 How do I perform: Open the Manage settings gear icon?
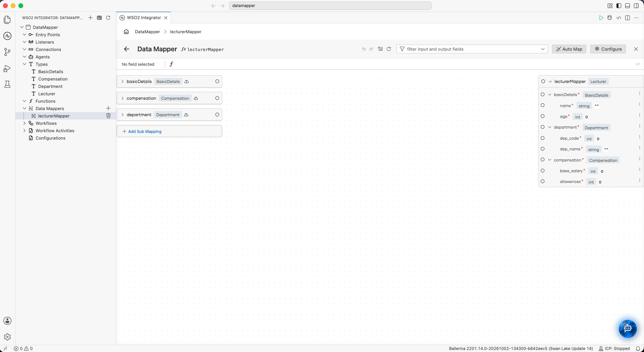pyautogui.click(x=7, y=337)
